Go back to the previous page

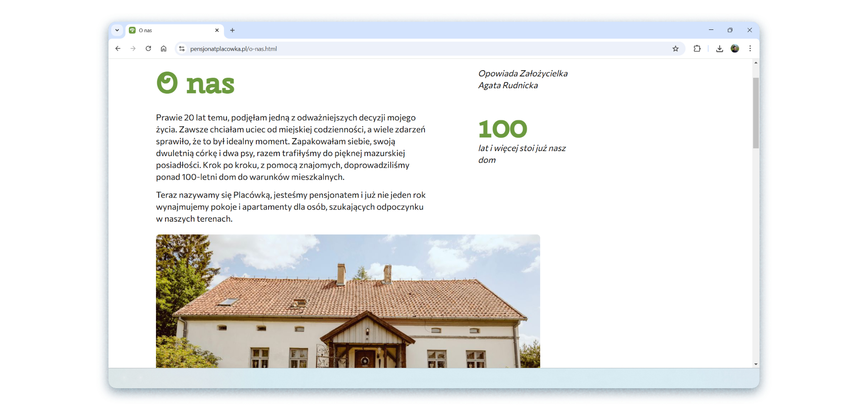pyautogui.click(x=118, y=48)
